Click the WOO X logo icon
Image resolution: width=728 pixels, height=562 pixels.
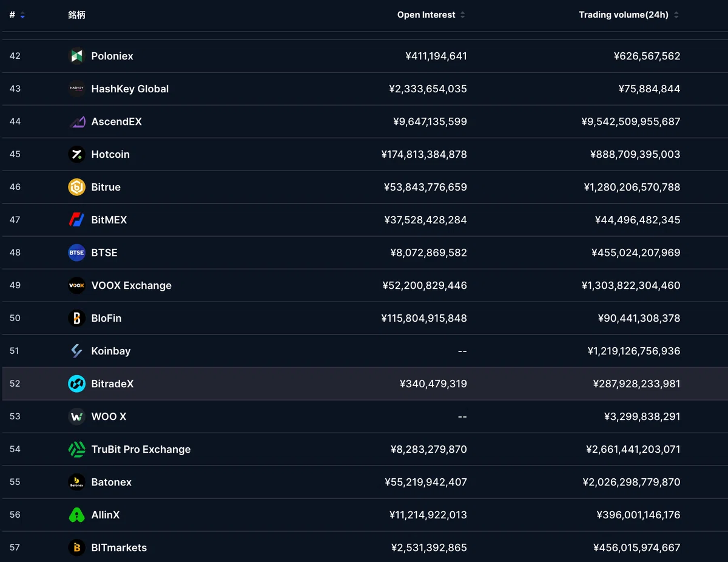pyautogui.click(x=76, y=416)
